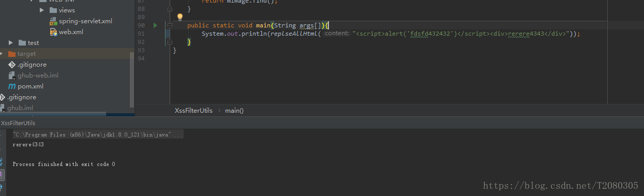Expand the test folder arrow

[x=11, y=43]
